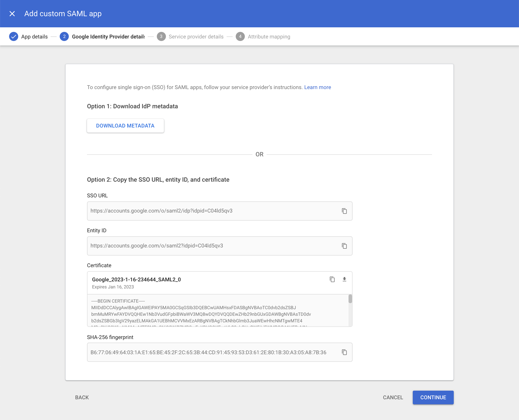519x420 pixels.
Task: Click the Certificate label
Action: [99, 265]
